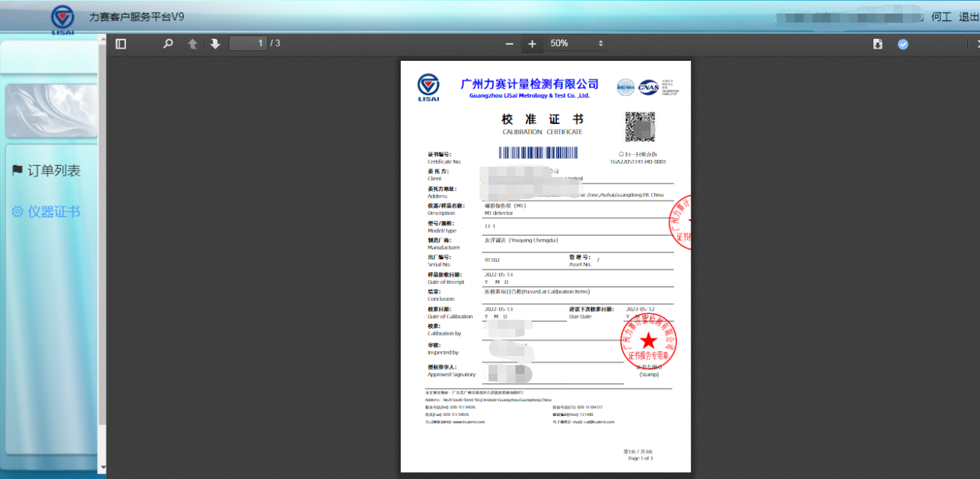
Task: Click the red round stamp seal
Action: pos(649,340)
